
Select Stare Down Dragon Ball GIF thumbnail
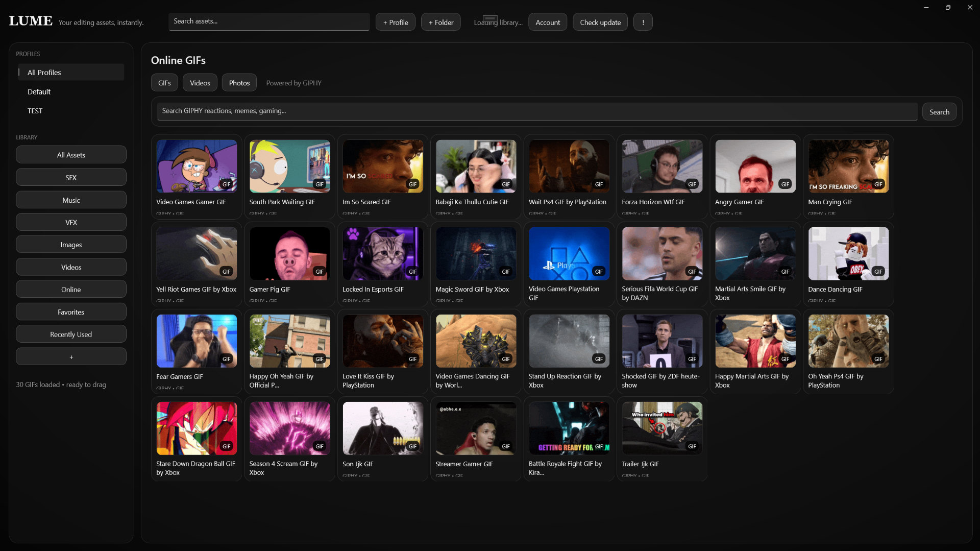pos(197,428)
